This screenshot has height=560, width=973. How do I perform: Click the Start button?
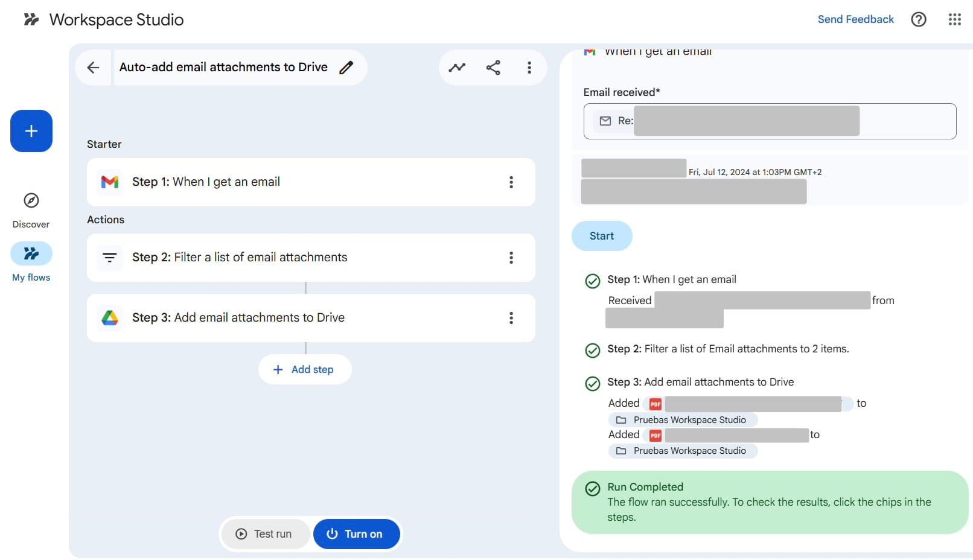(602, 236)
